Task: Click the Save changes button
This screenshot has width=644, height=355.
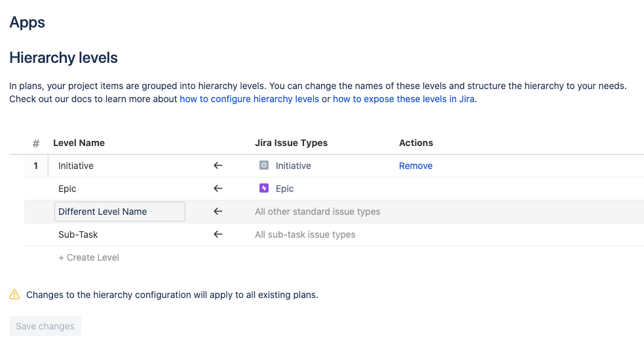Action: [x=45, y=326]
